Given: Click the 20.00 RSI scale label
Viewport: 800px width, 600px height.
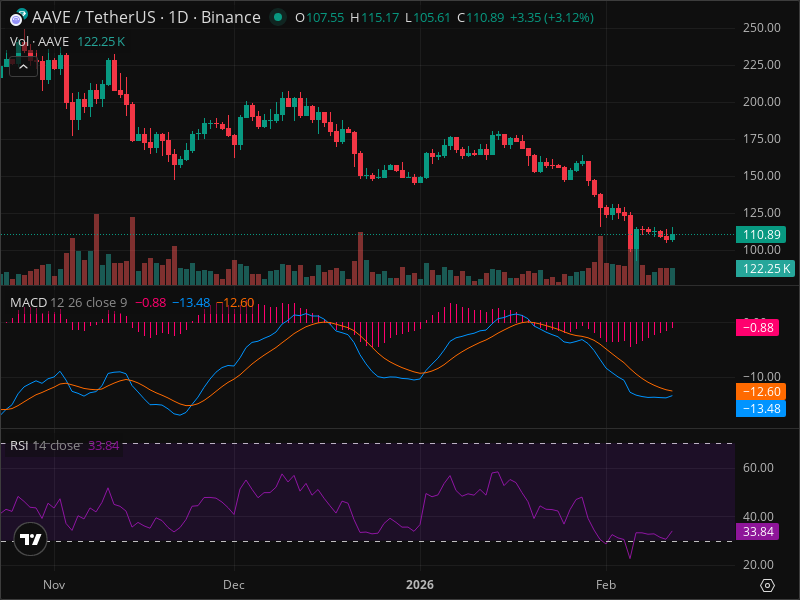Looking at the screenshot, I should 758,565.
